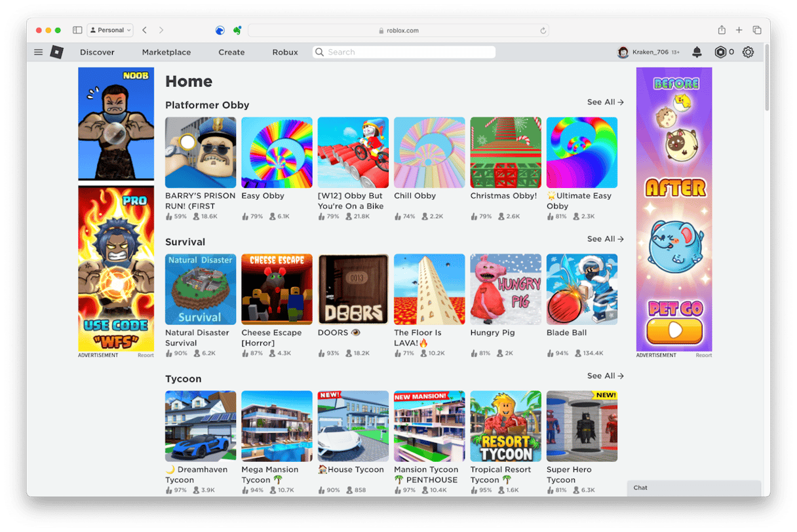Viewport: 797px width, 532px height.
Task: Open Obby But You're On a Bike
Action: point(353,153)
